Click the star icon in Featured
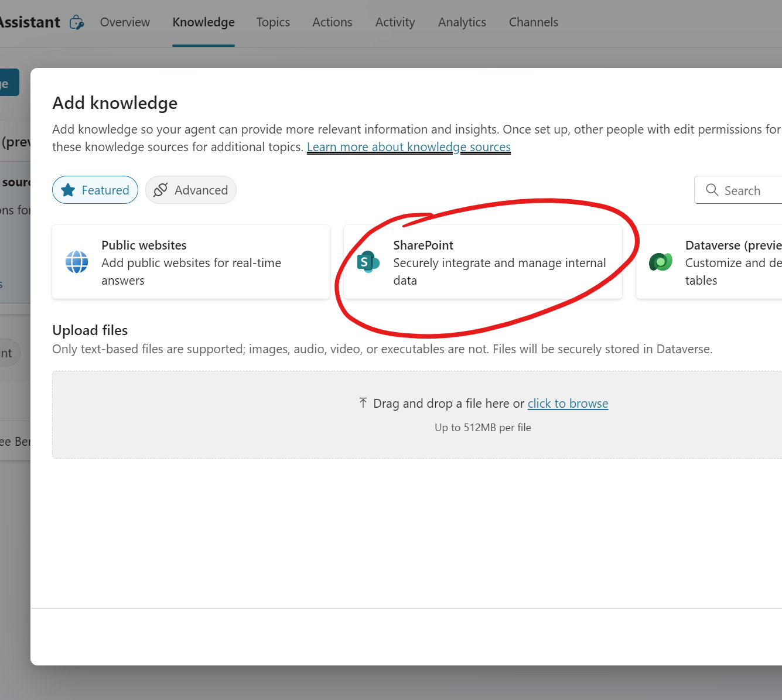This screenshot has width=782, height=700. point(68,190)
